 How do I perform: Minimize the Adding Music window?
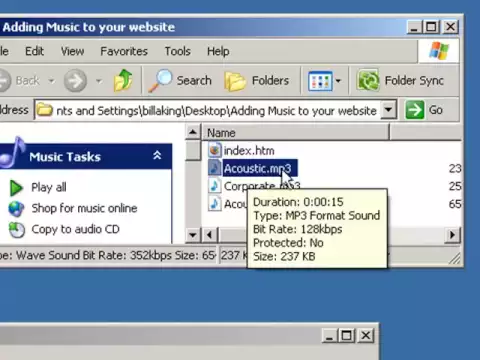click(414, 27)
